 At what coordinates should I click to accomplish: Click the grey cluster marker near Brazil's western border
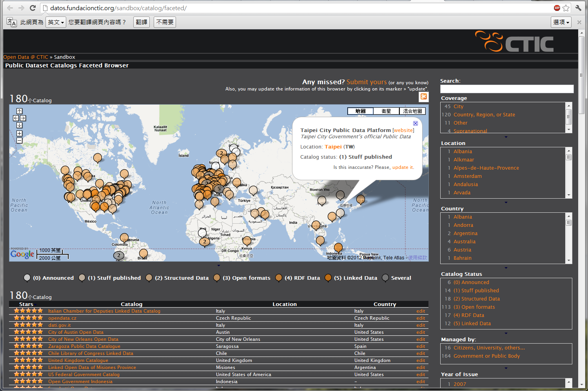pos(119,255)
